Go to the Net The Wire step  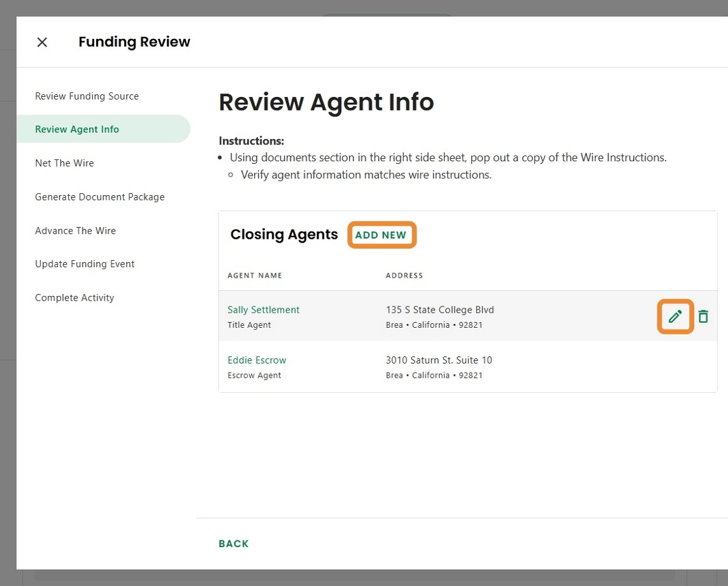pyautogui.click(x=64, y=163)
